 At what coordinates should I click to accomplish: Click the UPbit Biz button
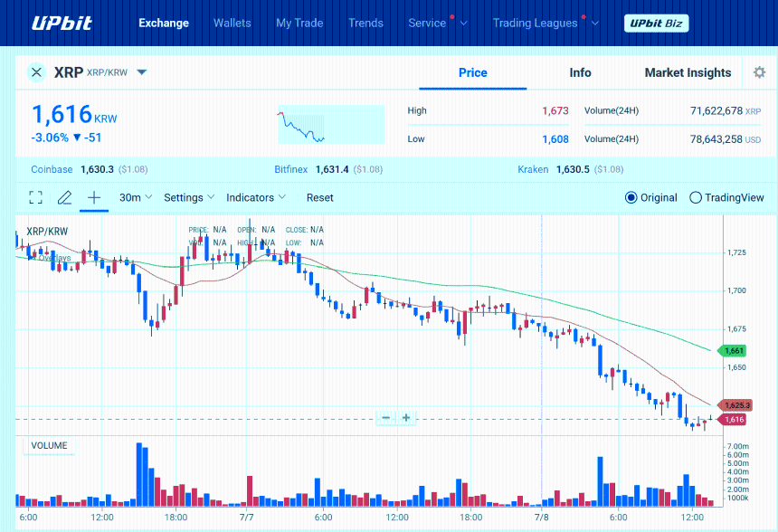pos(656,24)
